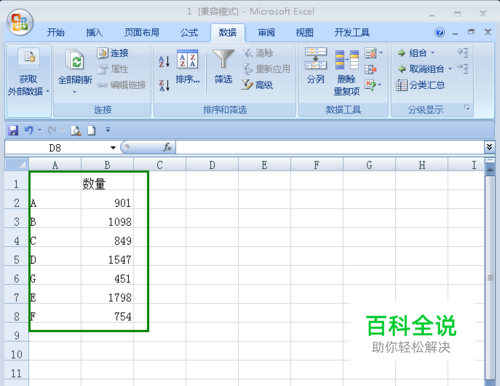
Task: Expand the what-if analysis dropdown arrow
Action: (380, 85)
